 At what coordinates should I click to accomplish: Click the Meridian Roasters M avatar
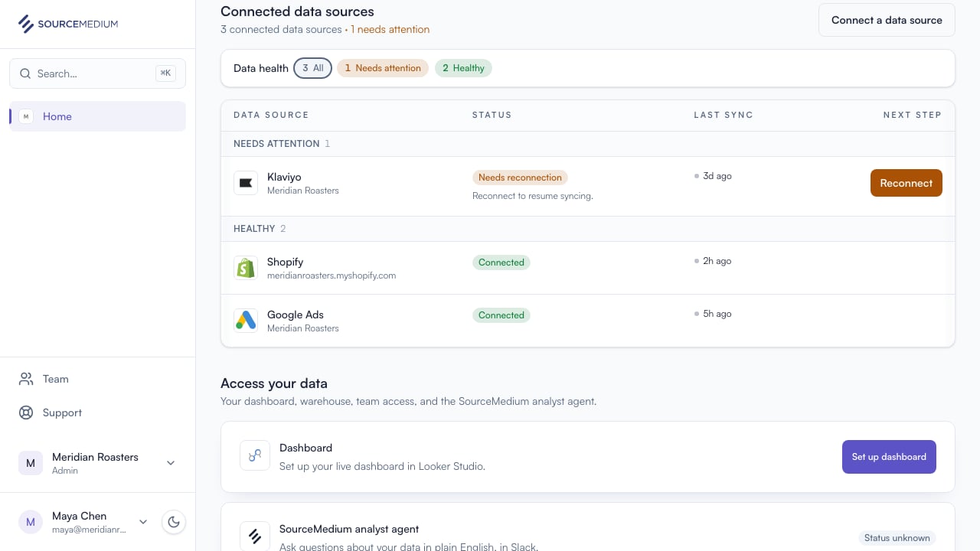tap(31, 463)
